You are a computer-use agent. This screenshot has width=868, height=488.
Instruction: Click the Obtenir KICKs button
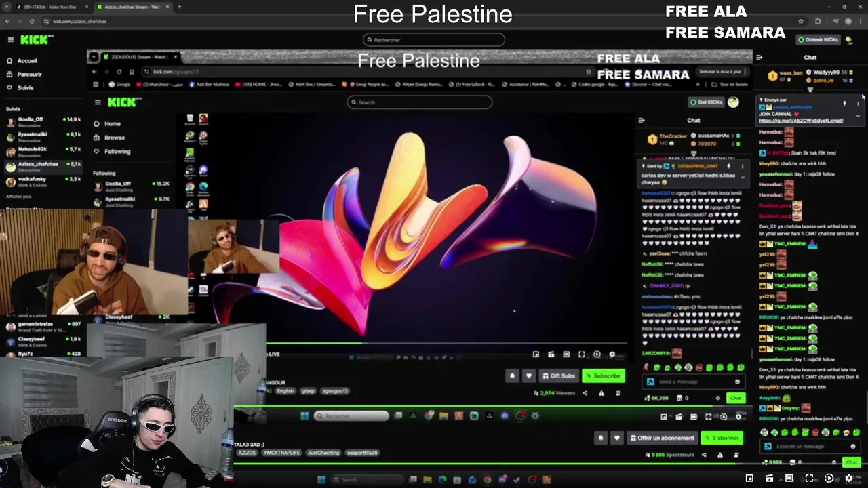tap(818, 39)
